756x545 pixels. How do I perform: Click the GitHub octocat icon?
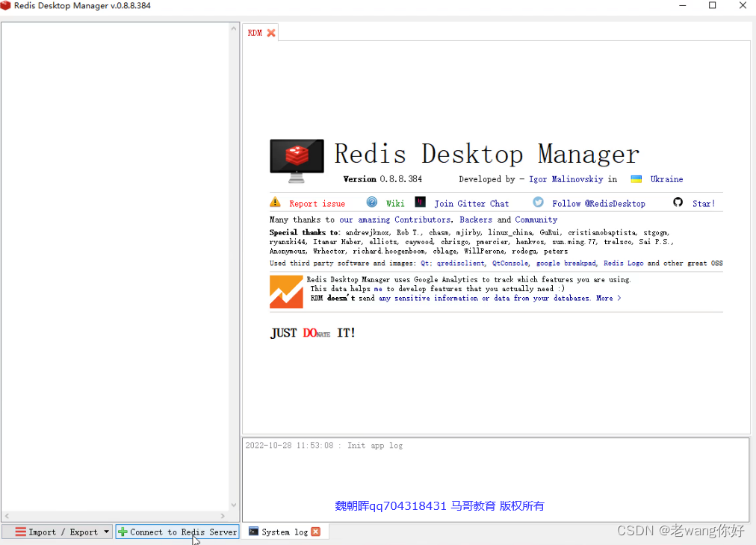(678, 202)
